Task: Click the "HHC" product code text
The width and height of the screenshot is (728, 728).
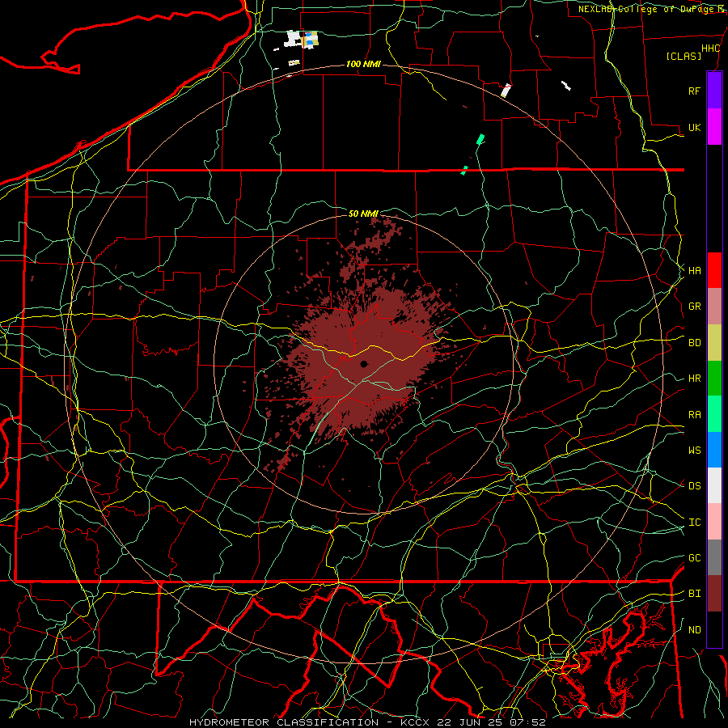Action: (710, 49)
